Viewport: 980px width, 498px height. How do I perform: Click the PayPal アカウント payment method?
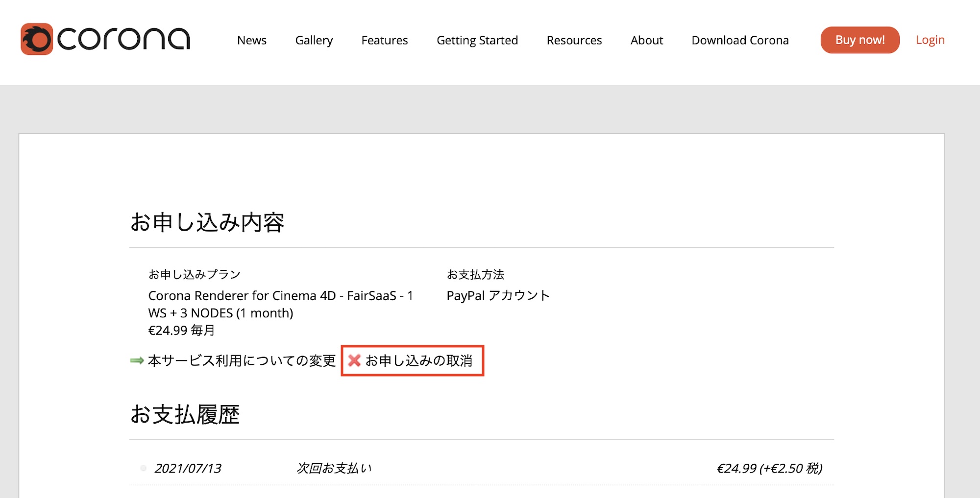coord(498,296)
